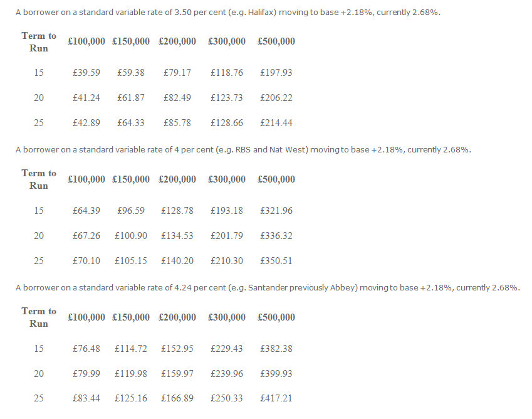Click the £100.90 value
This screenshot has height=419, width=532.
point(131,236)
